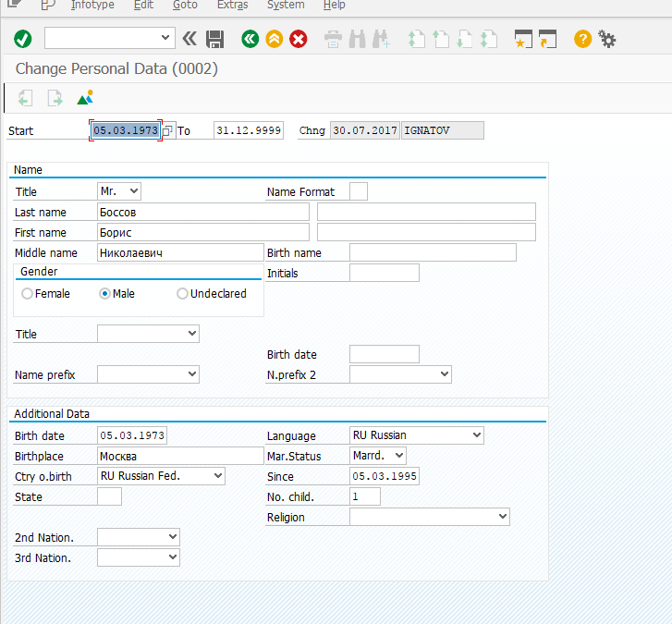Click the IGNATOV changed-by field
The width and height of the screenshot is (672, 624).
443,130
